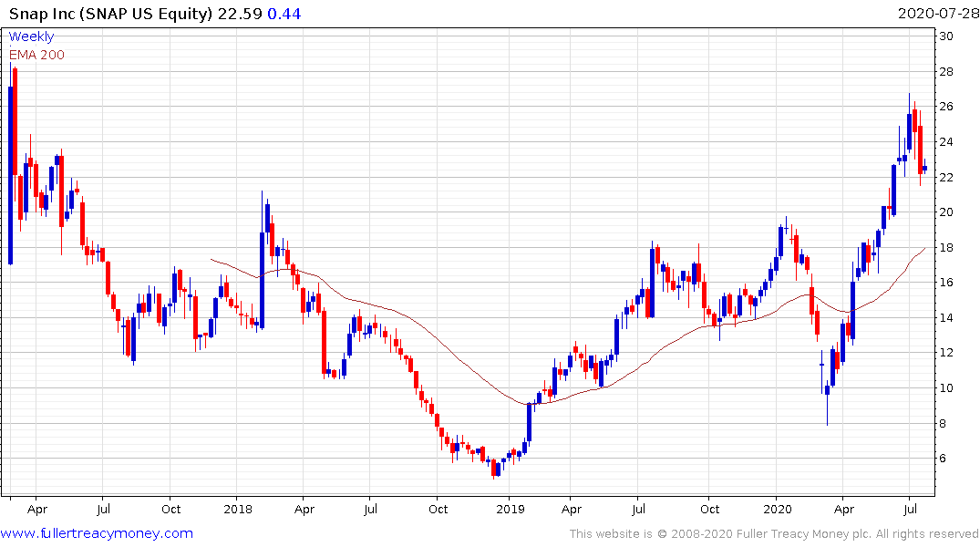980x547 pixels.
Task: Click the 28 price axis label
Action: [946, 72]
